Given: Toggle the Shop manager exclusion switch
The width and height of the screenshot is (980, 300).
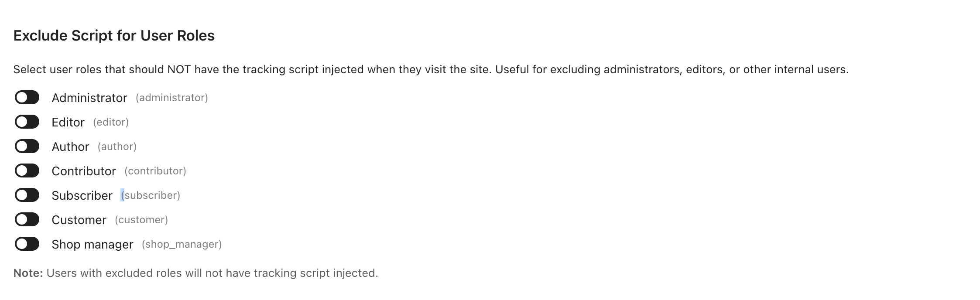Looking at the screenshot, I should 27,244.
